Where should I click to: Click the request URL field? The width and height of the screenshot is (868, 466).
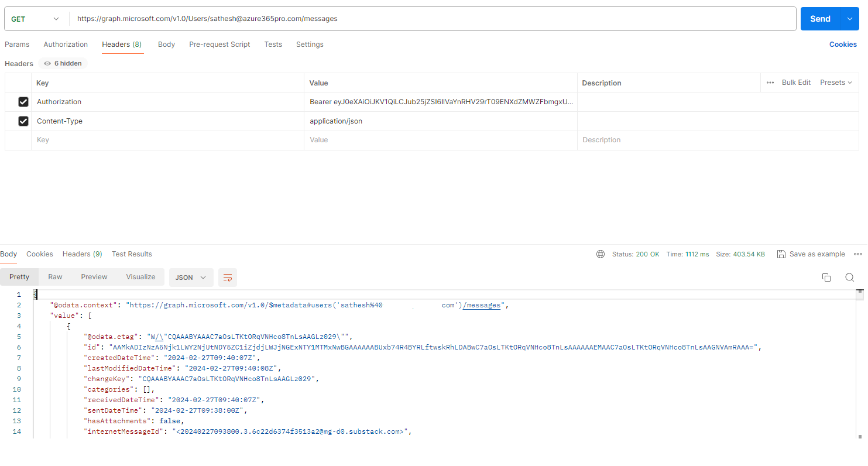coord(432,19)
